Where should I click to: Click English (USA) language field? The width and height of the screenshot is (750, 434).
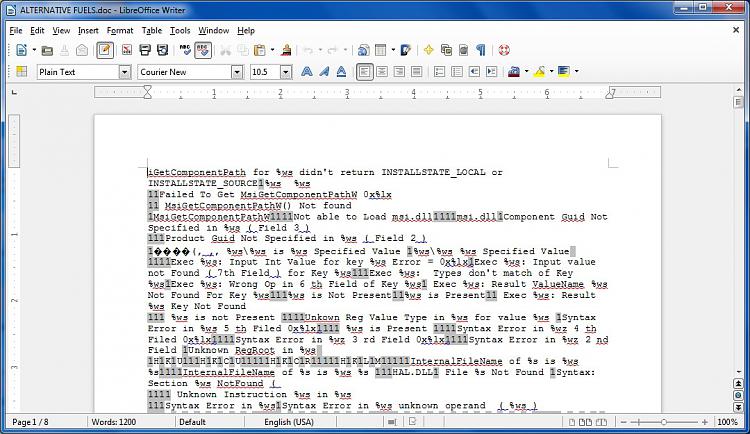289,422
